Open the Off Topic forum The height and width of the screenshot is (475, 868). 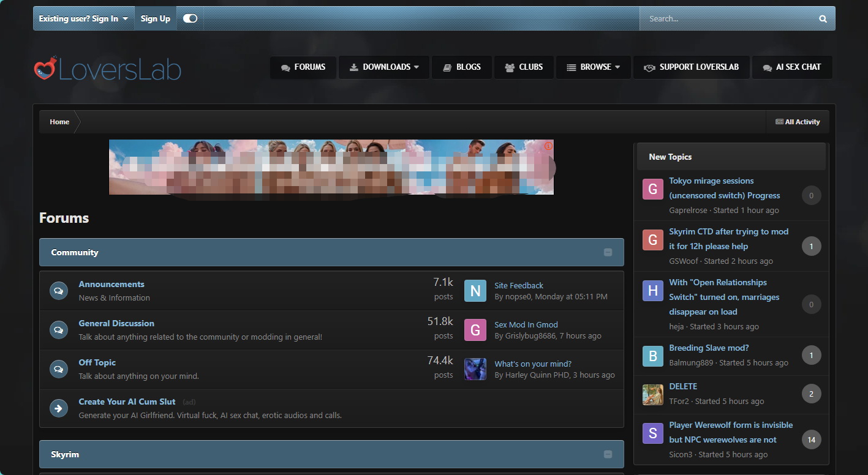(97, 362)
